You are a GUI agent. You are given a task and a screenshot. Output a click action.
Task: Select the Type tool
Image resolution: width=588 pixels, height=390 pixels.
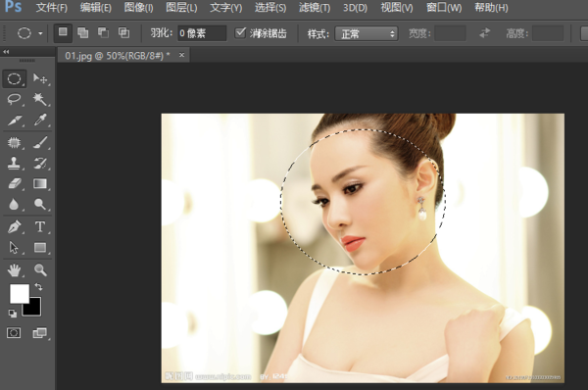[x=40, y=227]
